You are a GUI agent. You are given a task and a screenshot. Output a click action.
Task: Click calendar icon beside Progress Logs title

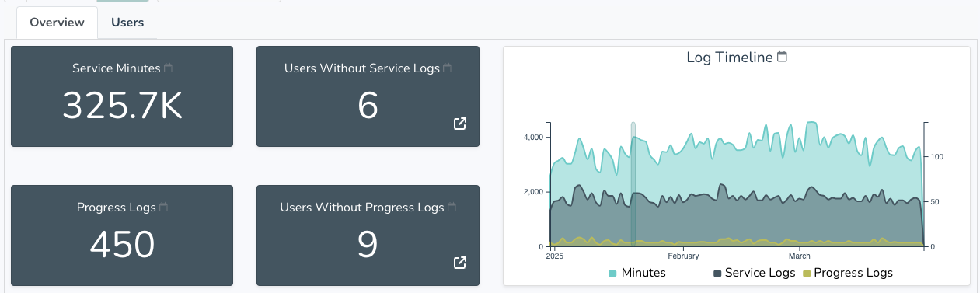[164, 208]
